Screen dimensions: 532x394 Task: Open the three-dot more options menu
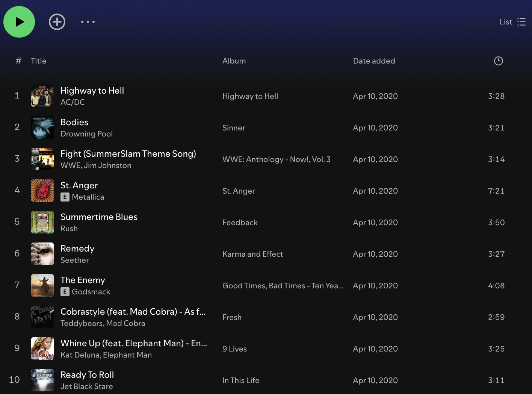88,22
